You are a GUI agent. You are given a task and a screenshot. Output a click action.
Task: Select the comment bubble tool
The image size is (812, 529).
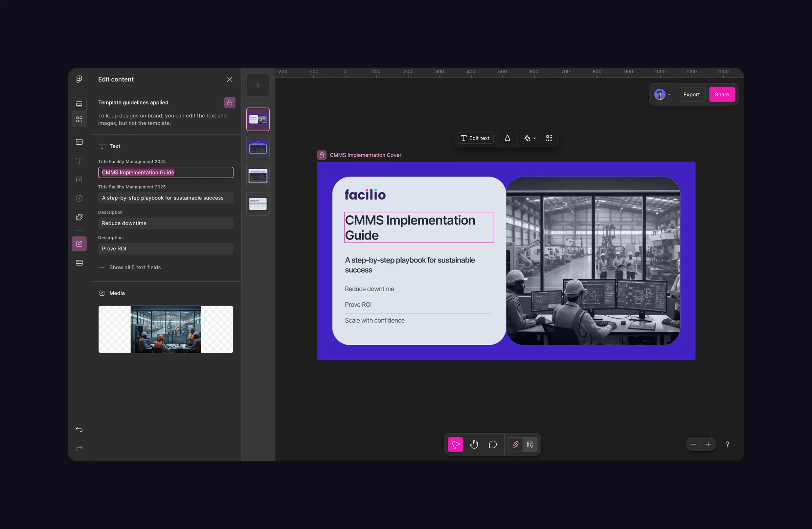(x=493, y=444)
